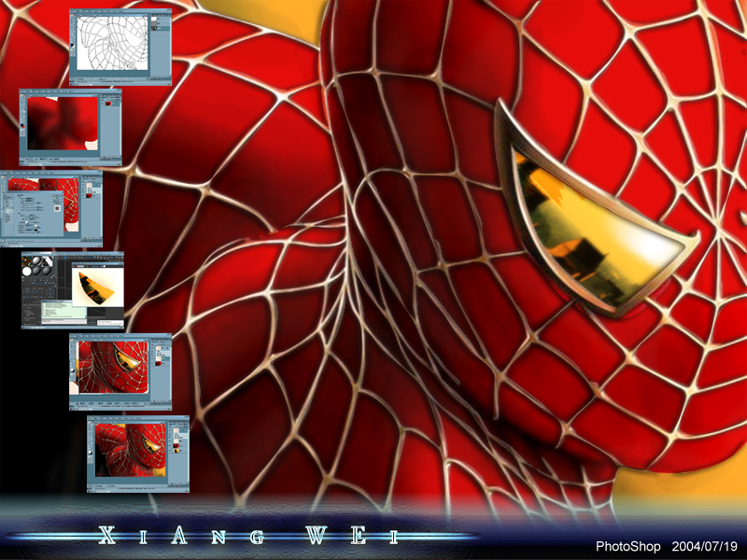Open the 3D gold eye lens render thumbnail
This screenshot has width=747, height=560.
[73, 290]
